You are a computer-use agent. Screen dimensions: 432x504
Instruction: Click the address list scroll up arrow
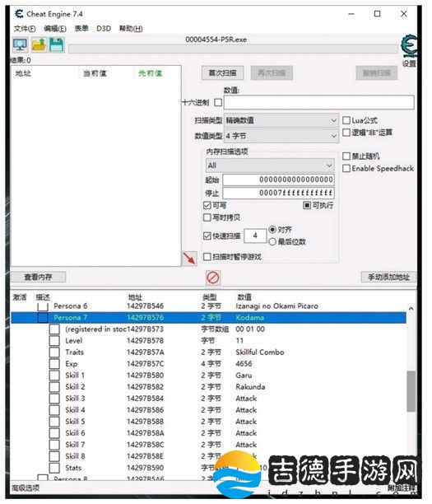pos(411,309)
